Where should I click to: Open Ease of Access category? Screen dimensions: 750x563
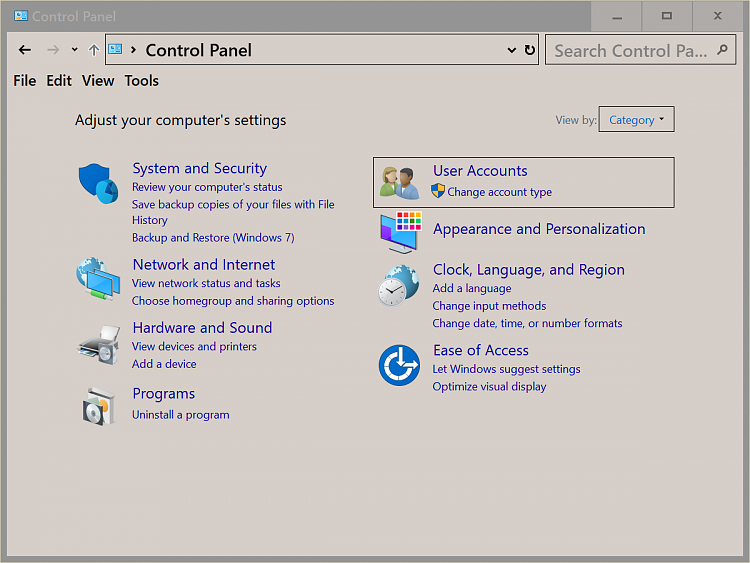(481, 351)
